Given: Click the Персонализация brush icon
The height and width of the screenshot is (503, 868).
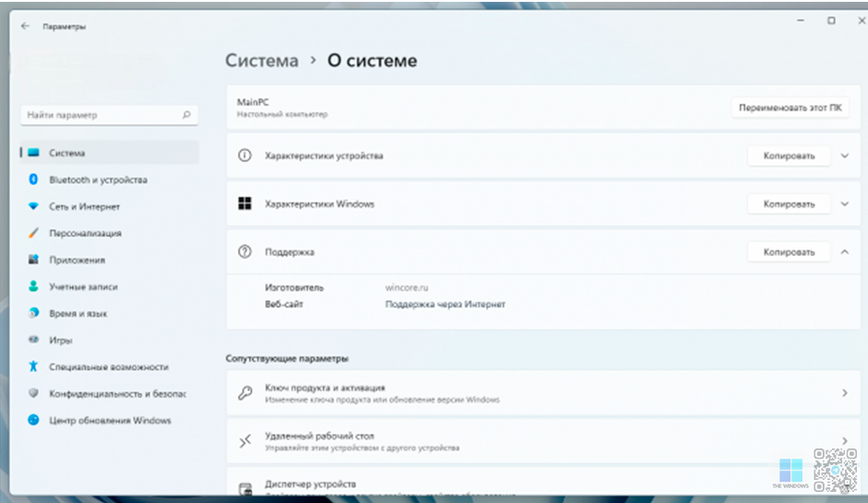Looking at the screenshot, I should pyautogui.click(x=34, y=233).
